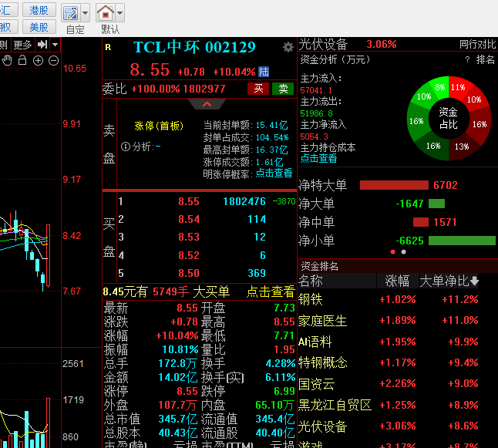498x448 pixels.
Task: Click the 自定 custom layout icon
Action: click(x=70, y=13)
